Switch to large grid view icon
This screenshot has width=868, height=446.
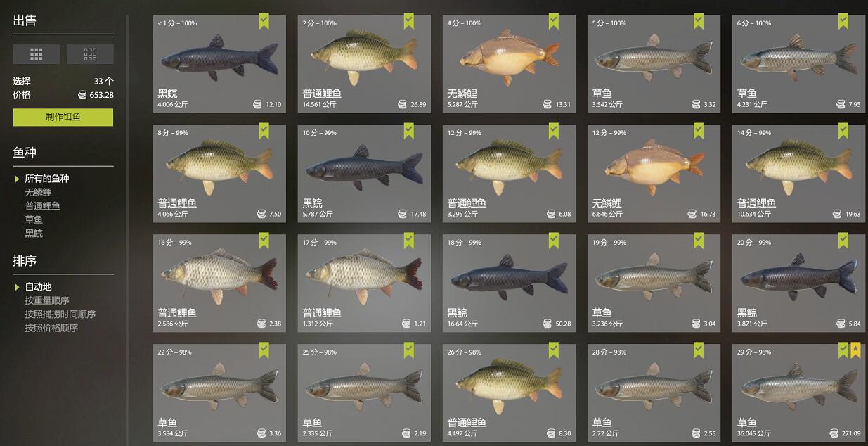(x=37, y=54)
